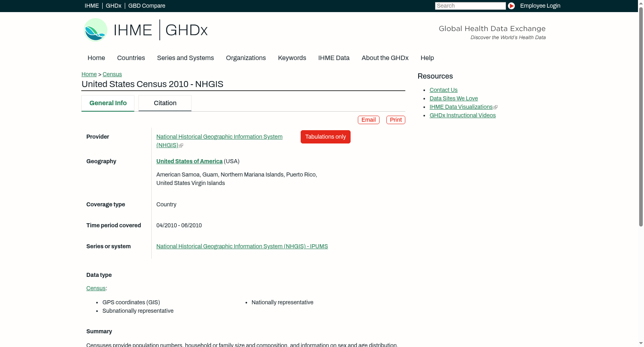Click the Subnationally representative list item
Viewport: 644px width, 347px height.
(x=138, y=311)
